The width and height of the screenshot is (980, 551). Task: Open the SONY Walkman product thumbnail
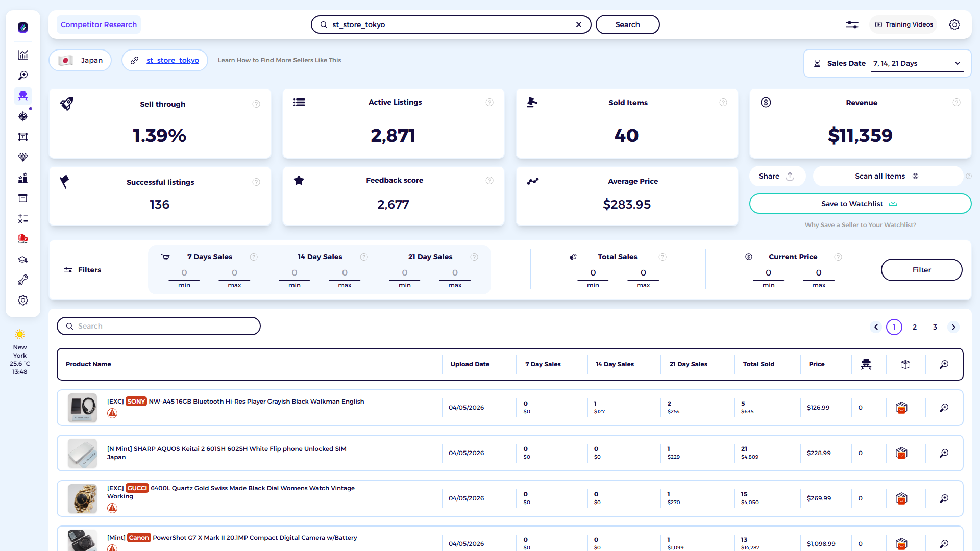pyautogui.click(x=82, y=408)
